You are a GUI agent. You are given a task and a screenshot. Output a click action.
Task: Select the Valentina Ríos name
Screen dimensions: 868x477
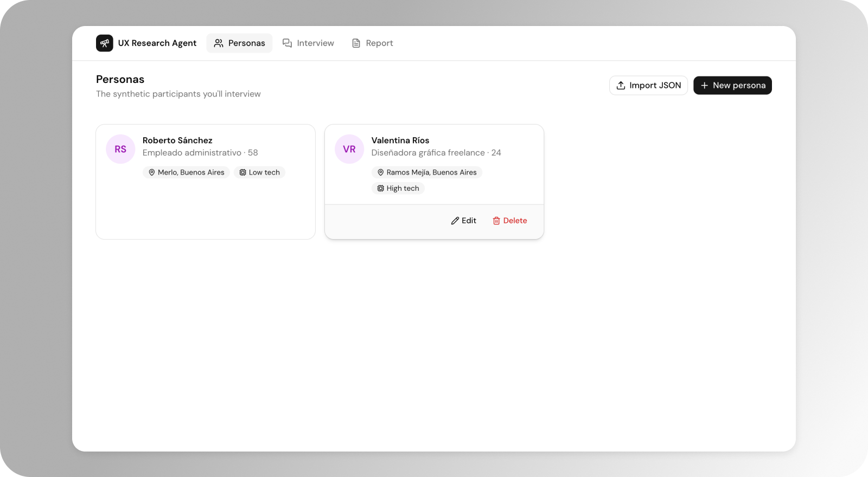[400, 140]
